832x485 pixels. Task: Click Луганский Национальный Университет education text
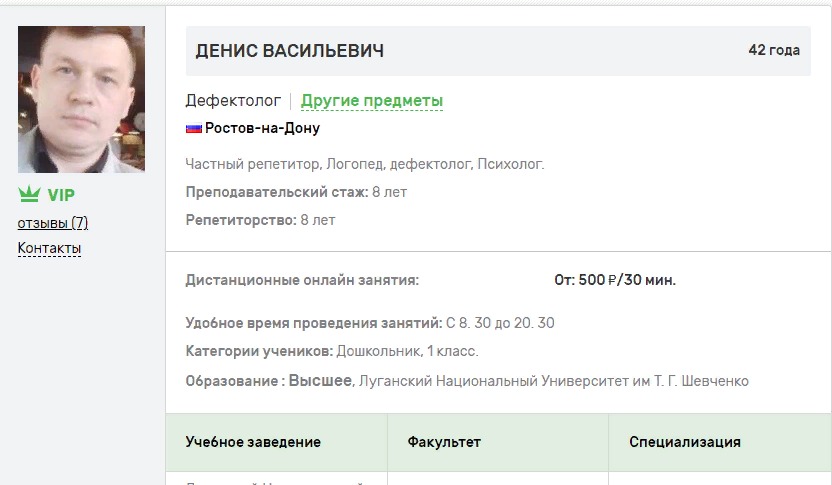553,381
